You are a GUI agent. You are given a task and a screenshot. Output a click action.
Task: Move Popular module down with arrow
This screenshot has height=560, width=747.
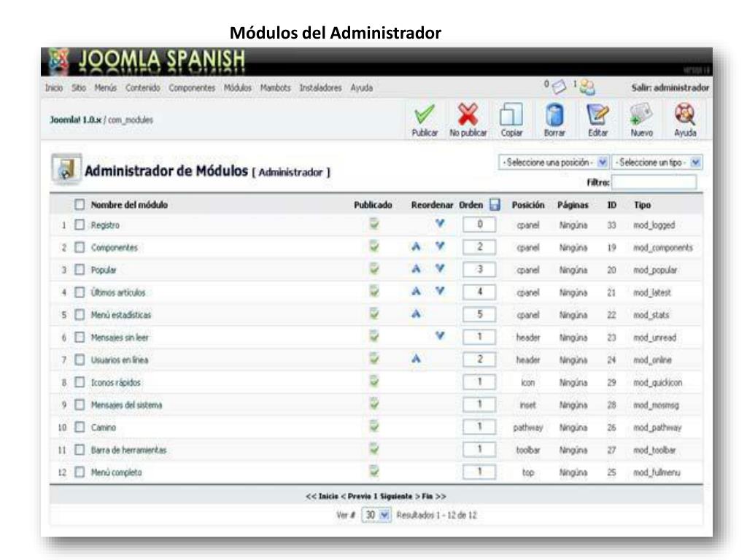pos(440,268)
